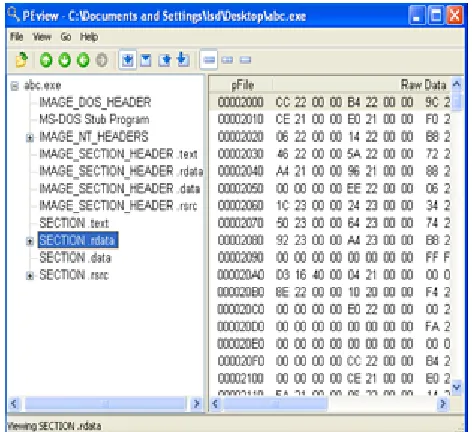The image size is (472, 432).
Task: Toggle the third blue-arrow view icon
Action: tap(164, 60)
